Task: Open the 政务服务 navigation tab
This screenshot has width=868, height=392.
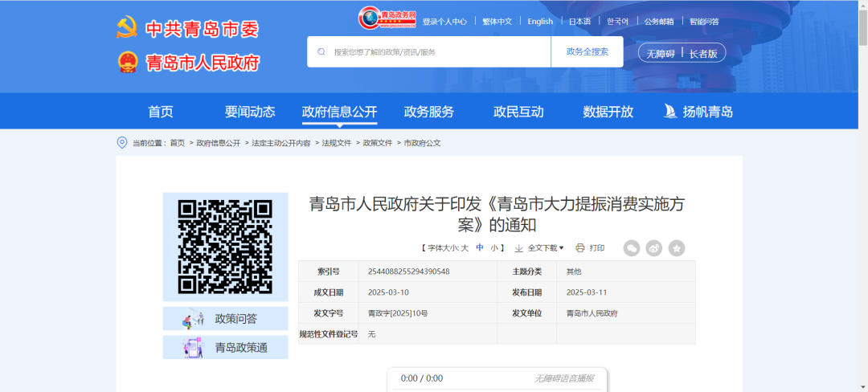Action: pos(428,112)
